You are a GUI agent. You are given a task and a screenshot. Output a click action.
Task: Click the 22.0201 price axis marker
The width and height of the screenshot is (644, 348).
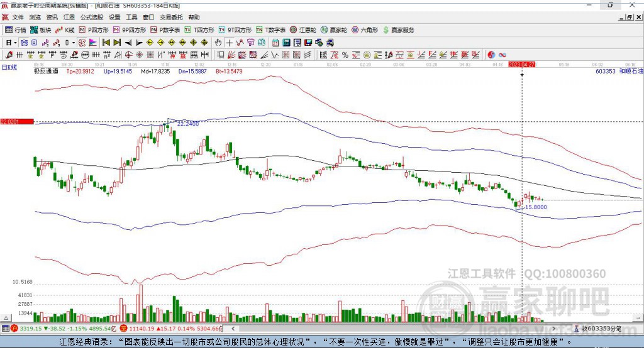coord(17,121)
